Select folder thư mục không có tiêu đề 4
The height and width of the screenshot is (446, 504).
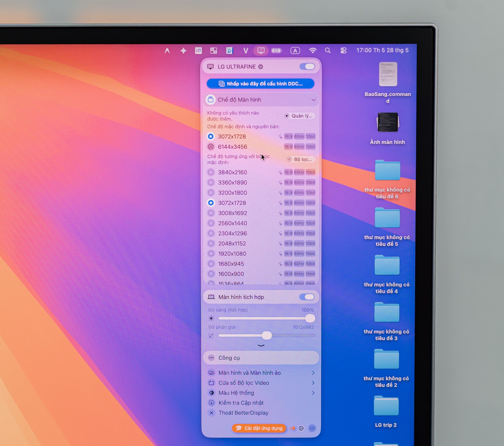coord(387,265)
